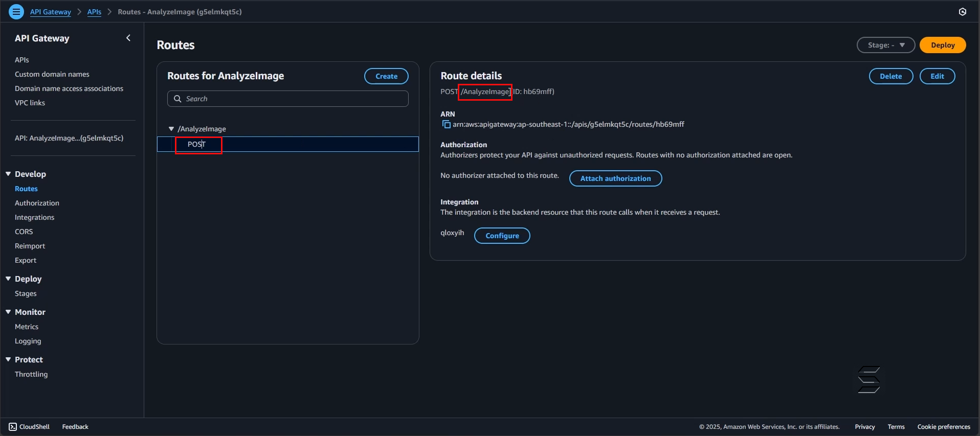The width and height of the screenshot is (980, 436).
Task: Configure the qloxyih integration
Action: point(502,236)
